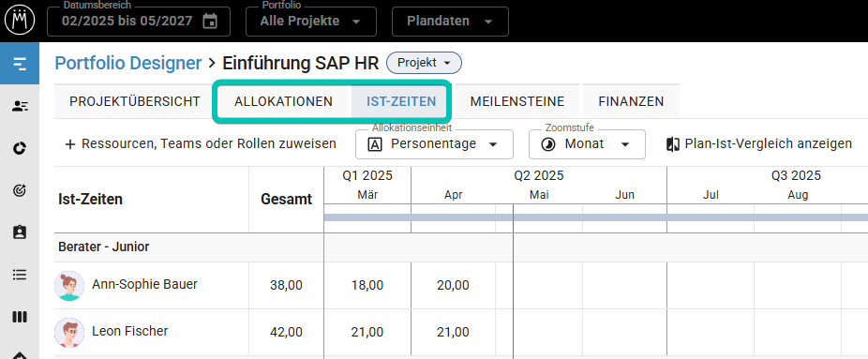
Task: Open the bullet list sidebar icon
Action: (20, 275)
